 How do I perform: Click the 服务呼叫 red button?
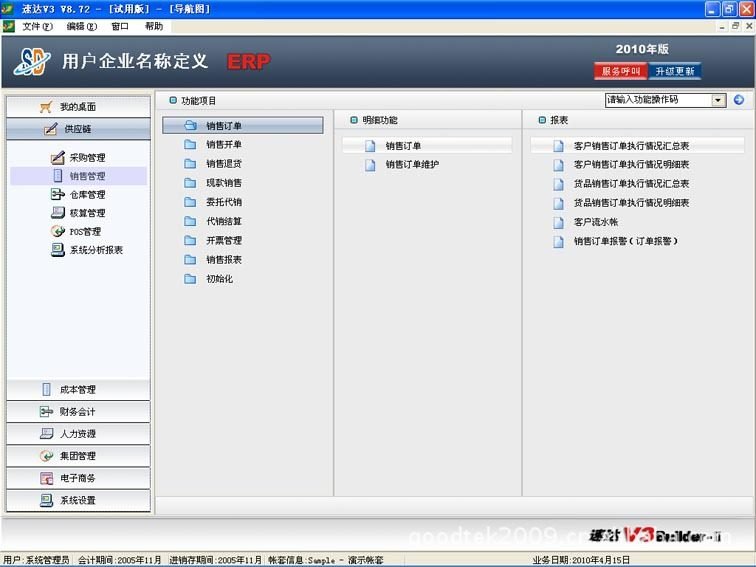pyautogui.click(x=621, y=71)
